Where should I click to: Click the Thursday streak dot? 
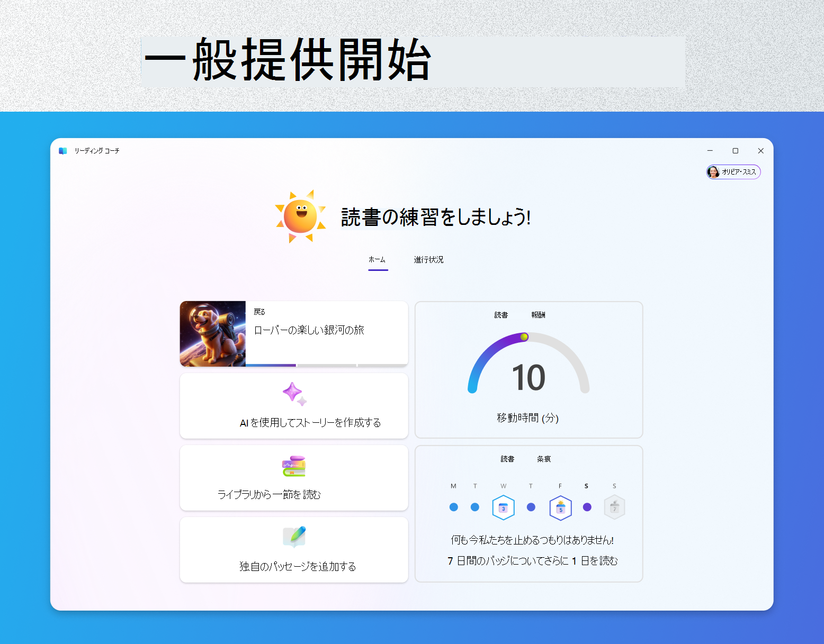click(531, 507)
